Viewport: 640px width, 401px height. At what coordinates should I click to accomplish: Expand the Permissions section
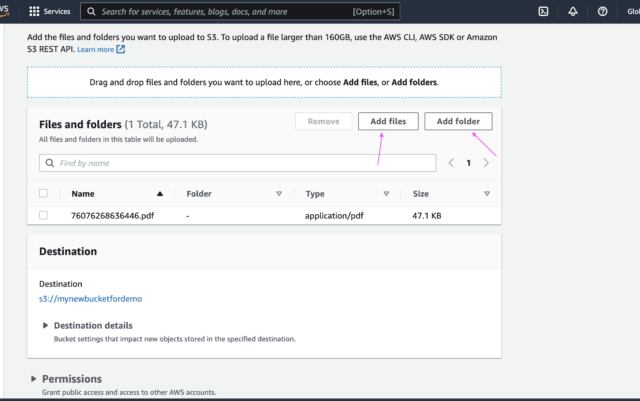tap(34, 379)
